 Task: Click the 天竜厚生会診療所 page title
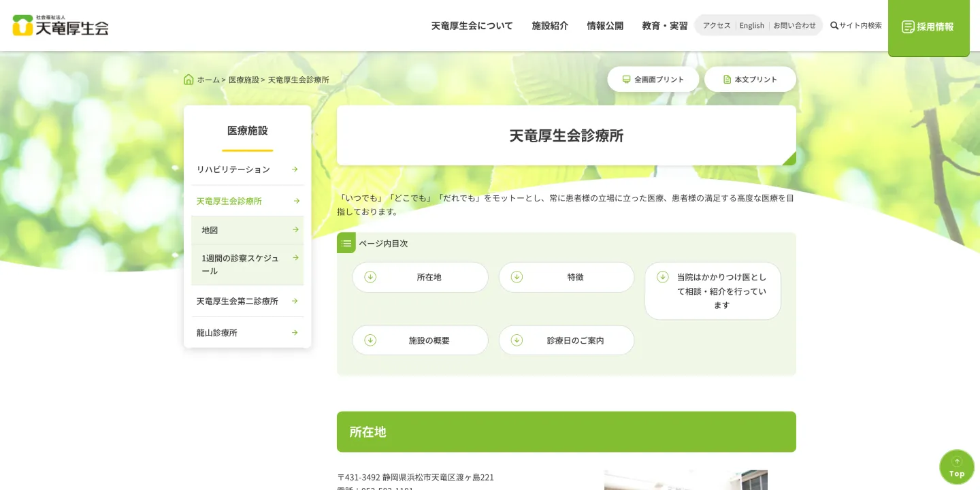coord(566,135)
